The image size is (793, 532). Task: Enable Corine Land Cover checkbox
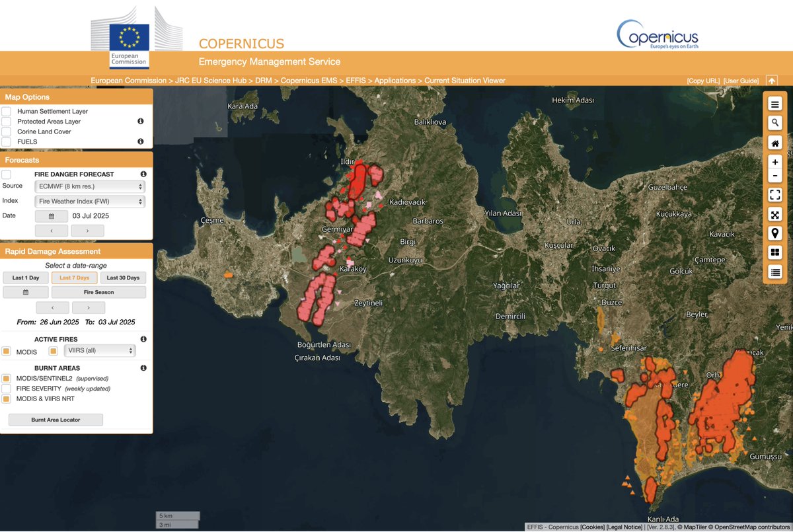6,132
